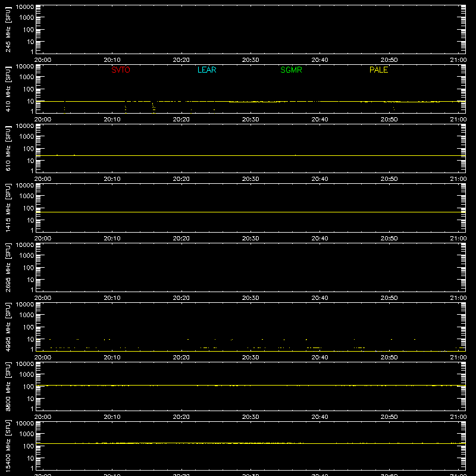Click the red SVTO station label
The width and height of the screenshot is (476, 476).
121,70
